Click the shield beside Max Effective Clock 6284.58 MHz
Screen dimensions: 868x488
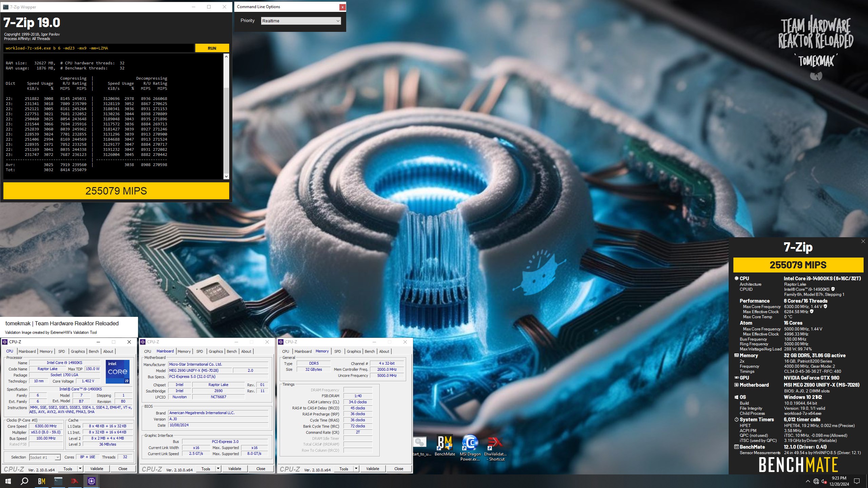pos(812,311)
